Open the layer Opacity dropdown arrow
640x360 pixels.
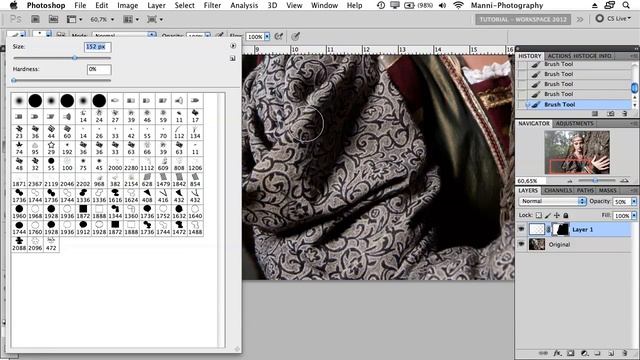[634, 202]
